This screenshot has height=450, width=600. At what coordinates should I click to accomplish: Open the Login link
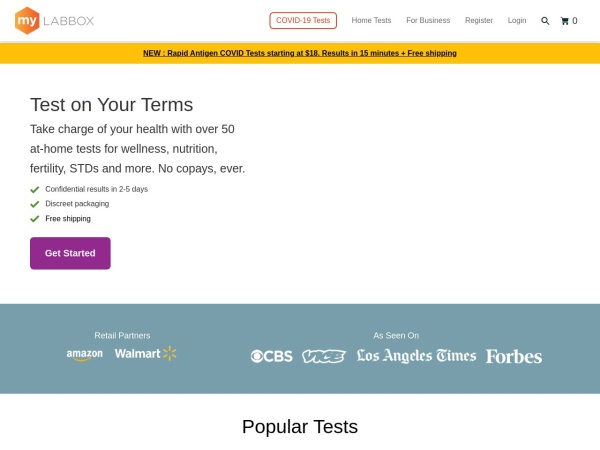(x=517, y=20)
